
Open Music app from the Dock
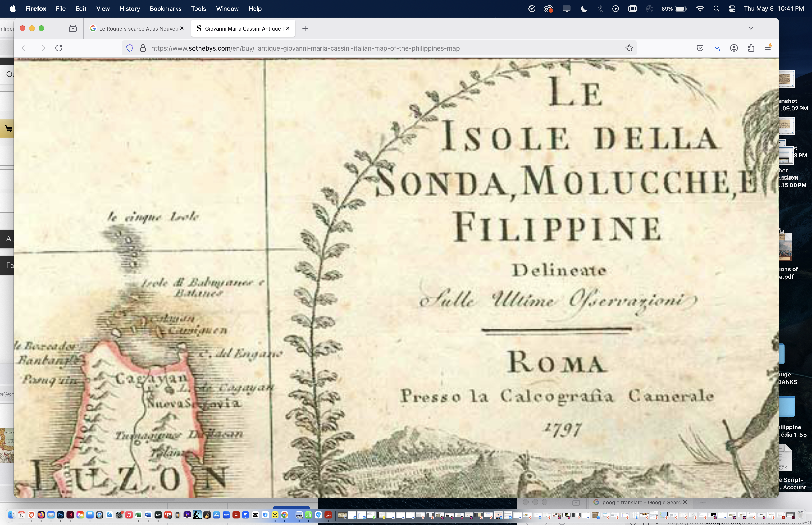point(129,515)
